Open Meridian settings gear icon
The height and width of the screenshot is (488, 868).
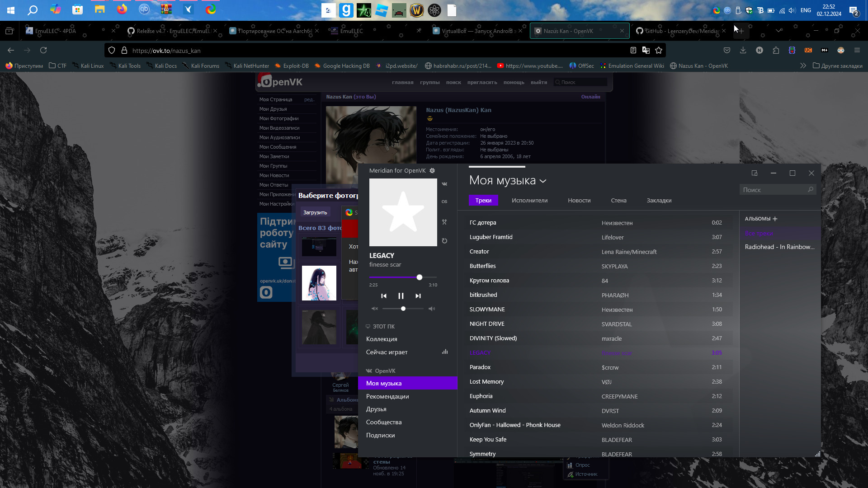click(432, 170)
